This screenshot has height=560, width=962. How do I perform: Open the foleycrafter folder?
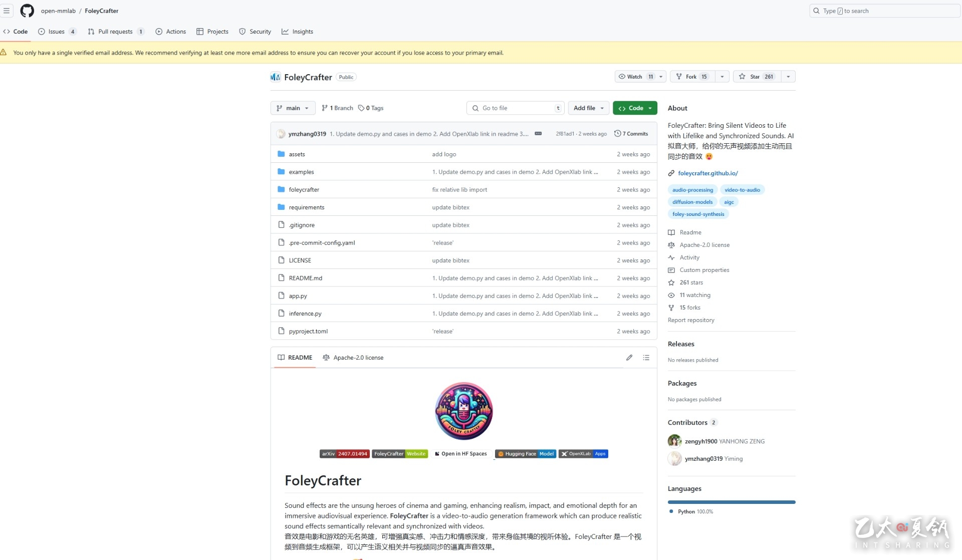304,190
